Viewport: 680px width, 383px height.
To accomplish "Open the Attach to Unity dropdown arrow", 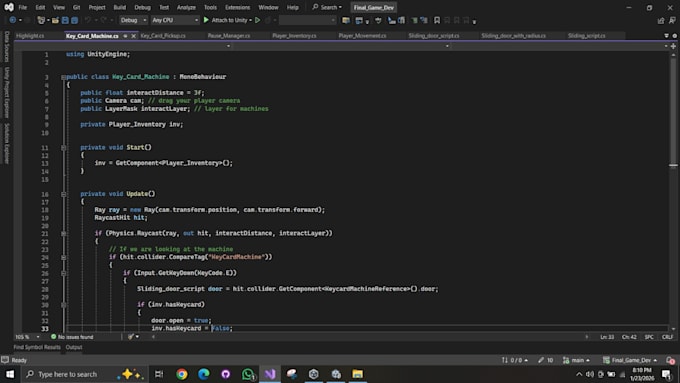I will click(x=251, y=20).
